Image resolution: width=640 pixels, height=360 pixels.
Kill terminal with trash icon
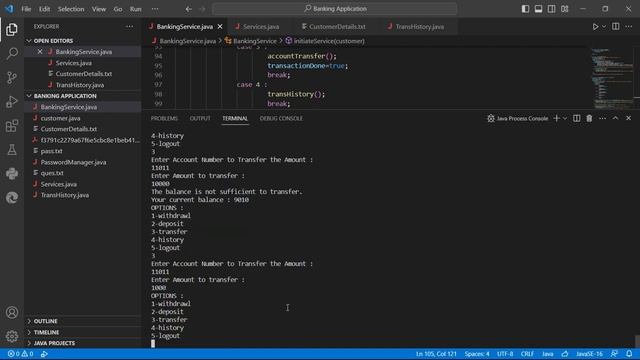point(589,118)
